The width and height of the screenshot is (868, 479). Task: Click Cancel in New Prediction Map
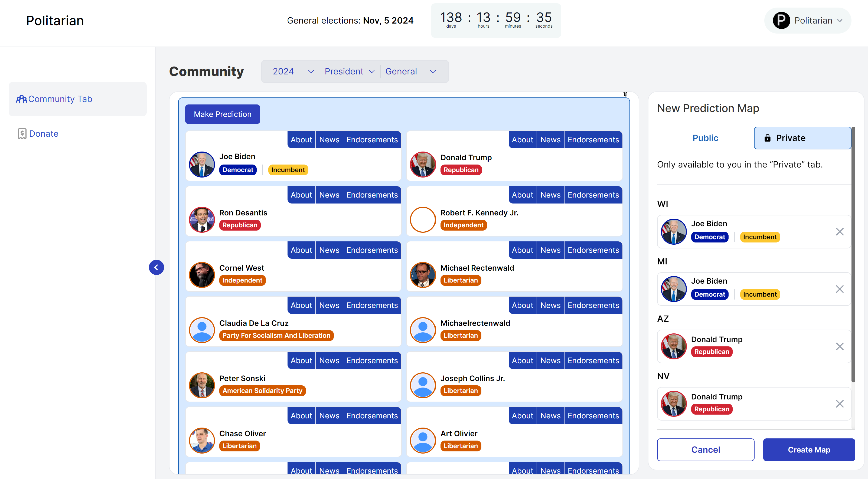[706, 450]
